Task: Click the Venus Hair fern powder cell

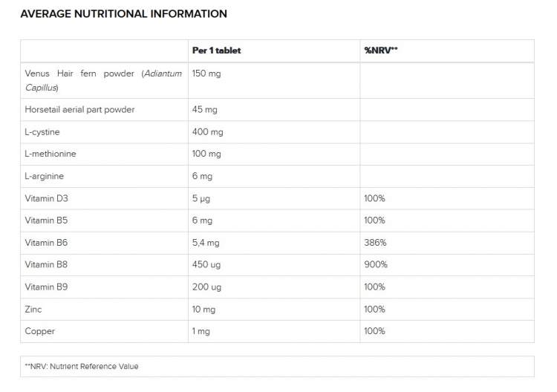Action: pyautogui.click(x=103, y=80)
